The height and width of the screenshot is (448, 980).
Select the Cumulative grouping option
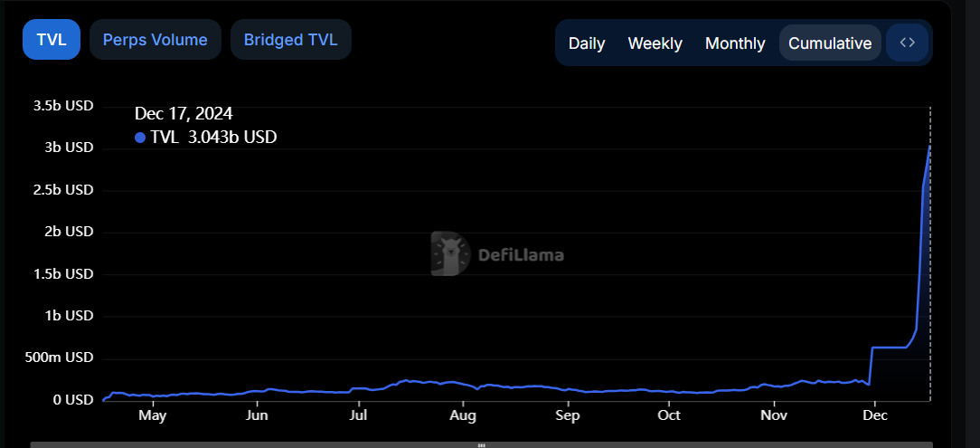click(x=830, y=43)
